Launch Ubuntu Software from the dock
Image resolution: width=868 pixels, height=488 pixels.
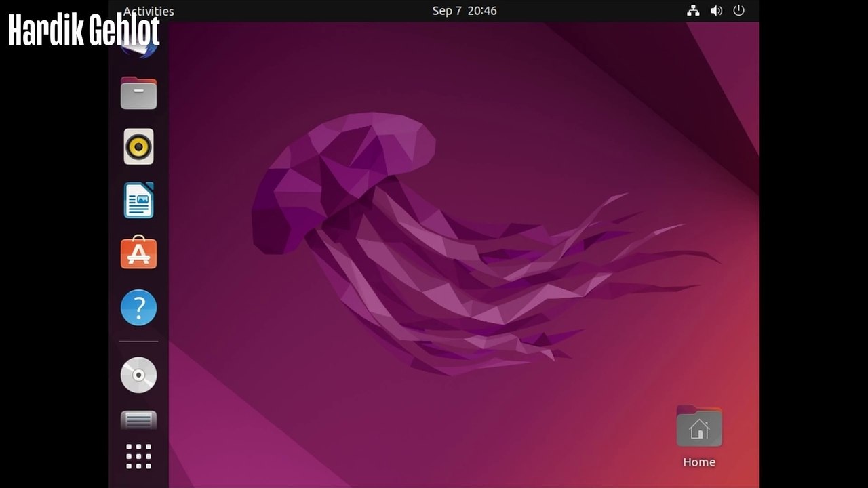(x=138, y=253)
